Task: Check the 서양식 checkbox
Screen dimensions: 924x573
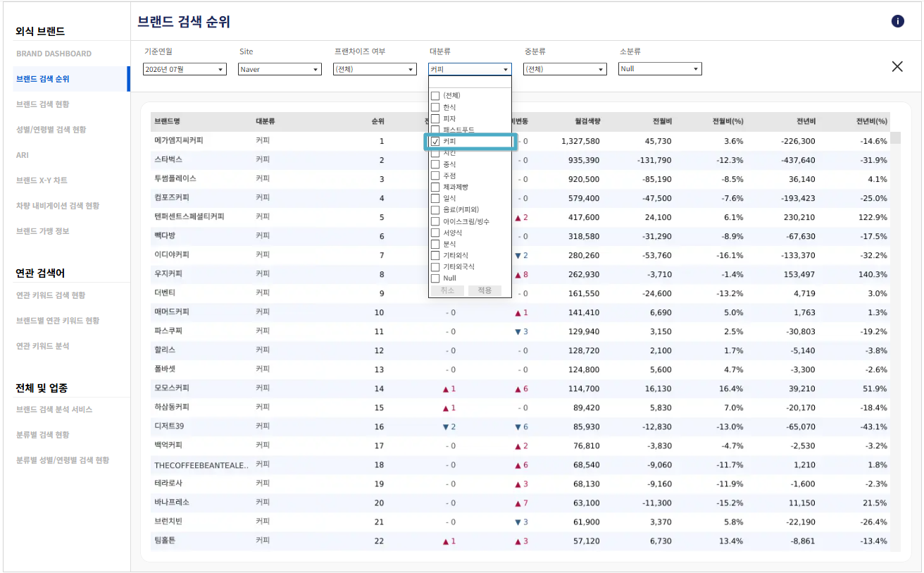Action: click(x=435, y=233)
